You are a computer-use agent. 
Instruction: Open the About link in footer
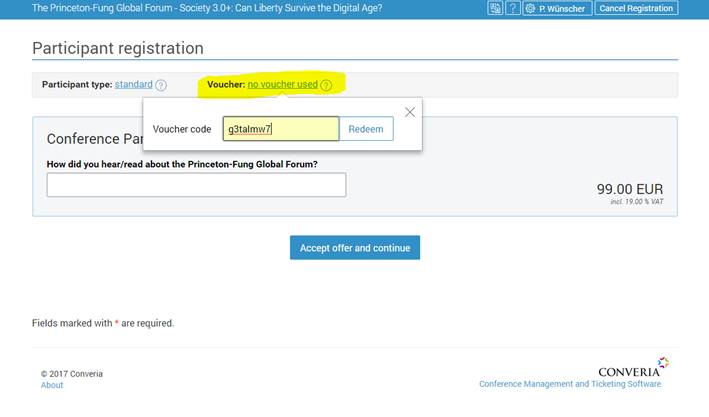[52, 385]
